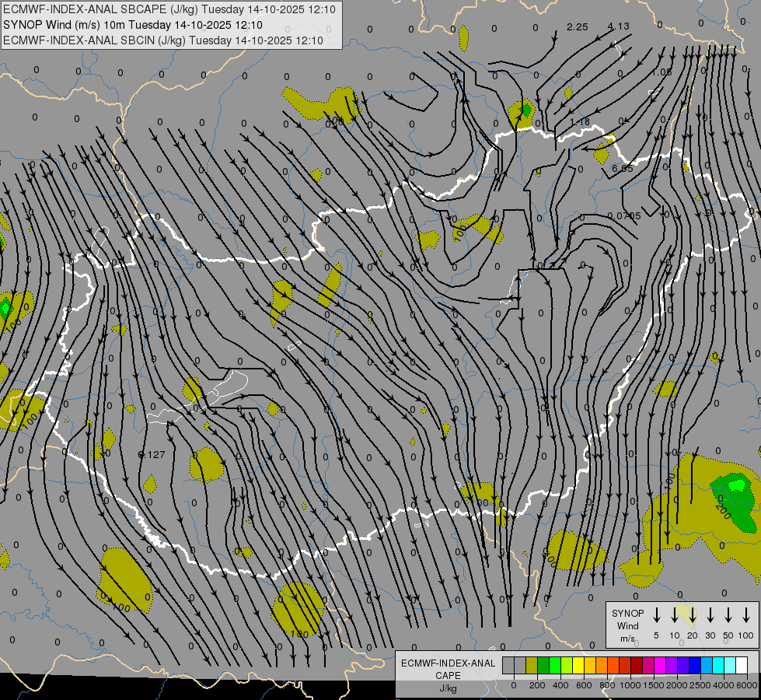Pick the 30 m/s wind arrow in legend
The image size is (761, 700).
point(710,615)
